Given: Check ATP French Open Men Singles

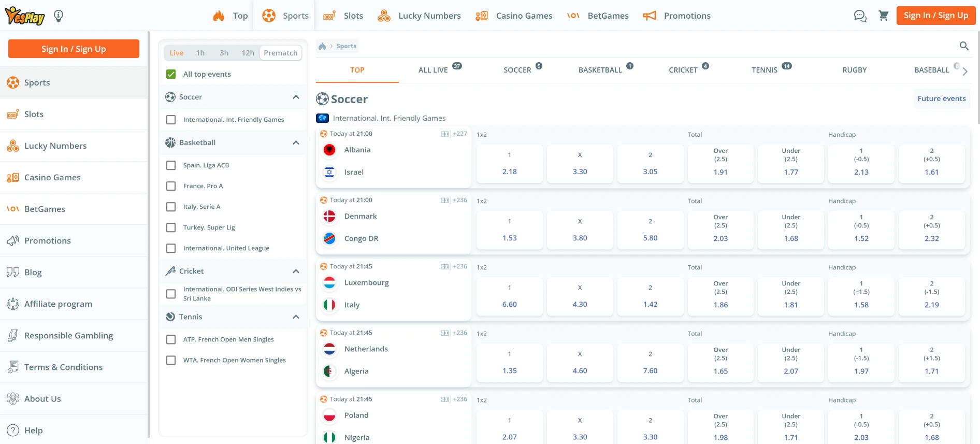Looking at the screenshot, I should pos(171,339).
